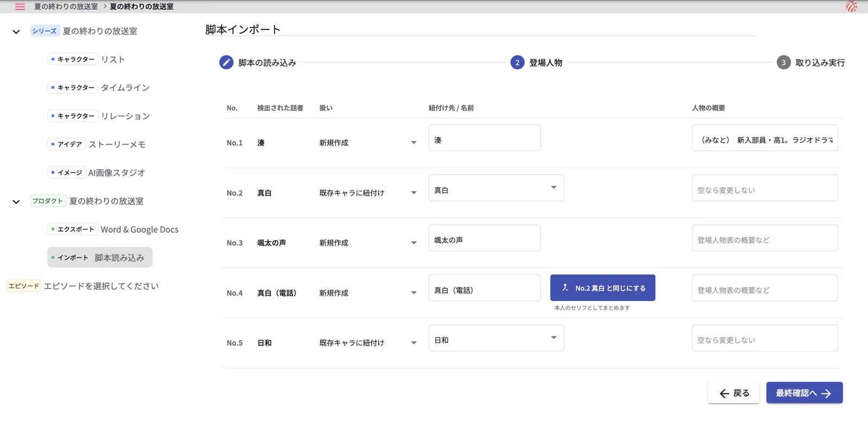
Task: Click the pencil icon for 脚本の読み込み step
Action: click(226, 62)
